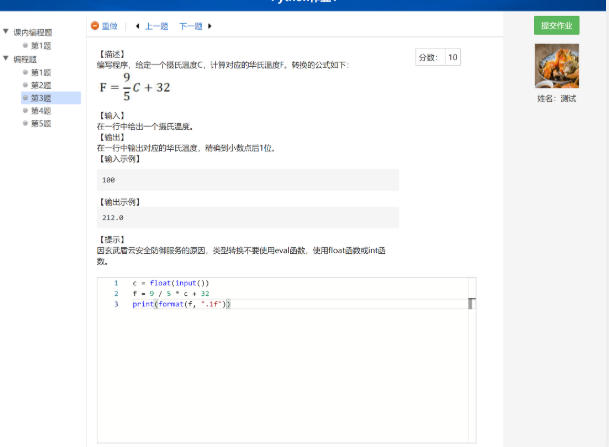Go to previous question via 上一题 link
Image resolution: width=609 pixels, height=447 pixels.
pos(156,26)
